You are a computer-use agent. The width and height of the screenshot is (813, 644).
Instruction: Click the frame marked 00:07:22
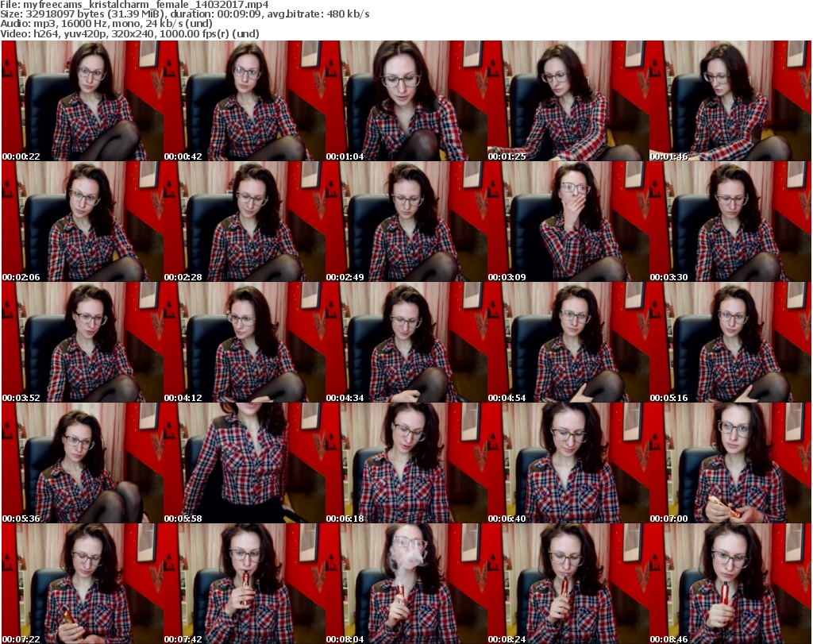coord(82,584)
